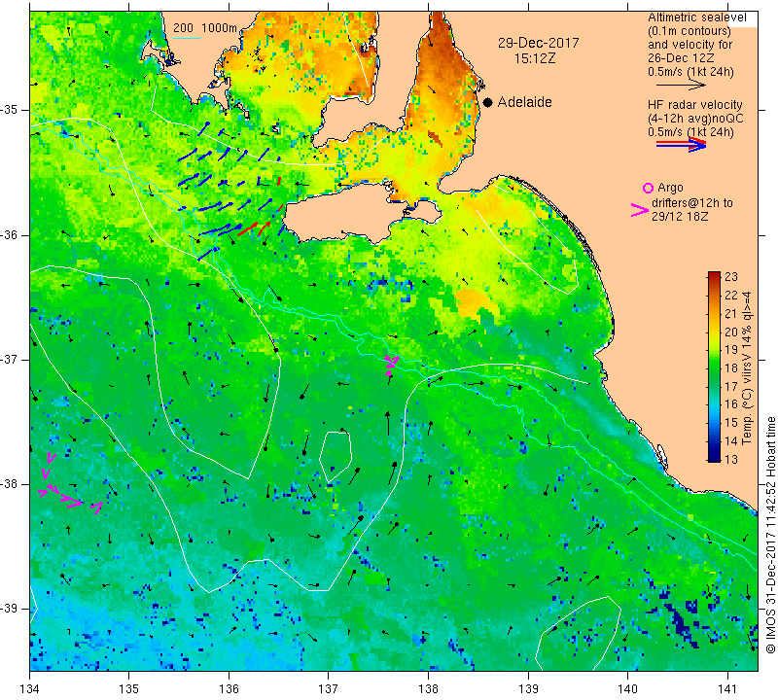Image resolution: width=778 pixels, height=700 pixels.
Task: Click the magenta drifter markers near 137.6 longitude
Action: (x=392, y=364)
